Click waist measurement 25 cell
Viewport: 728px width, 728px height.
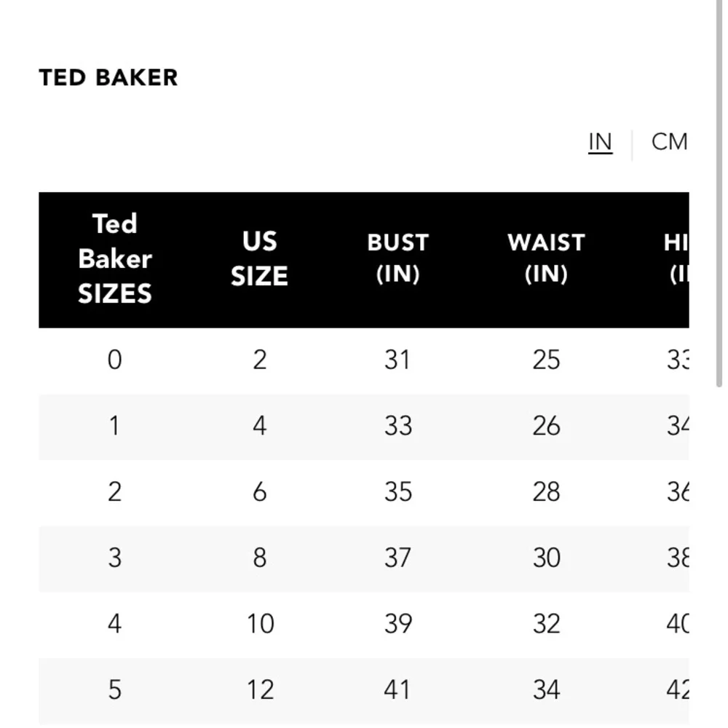pyautogui.click(x=546, y=360)
